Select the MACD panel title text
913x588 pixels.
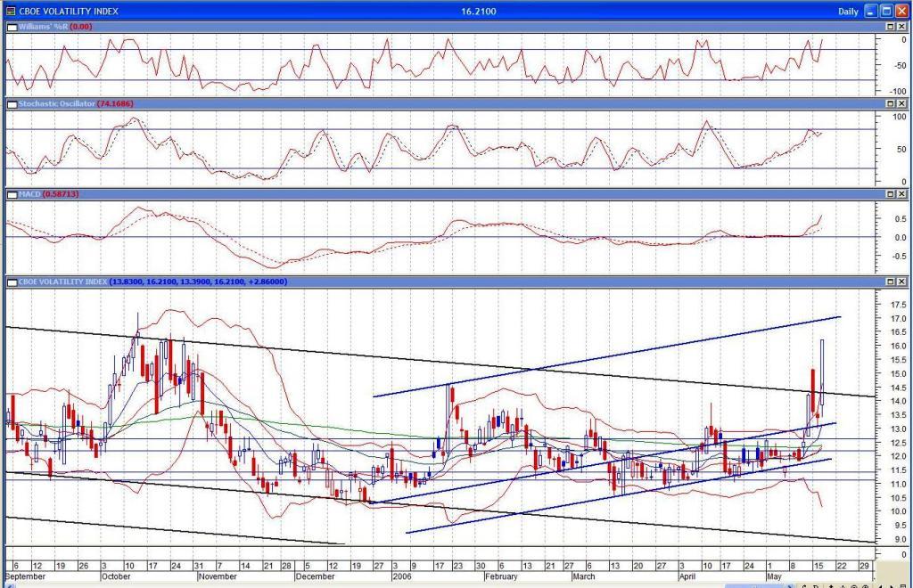[29, 194]
